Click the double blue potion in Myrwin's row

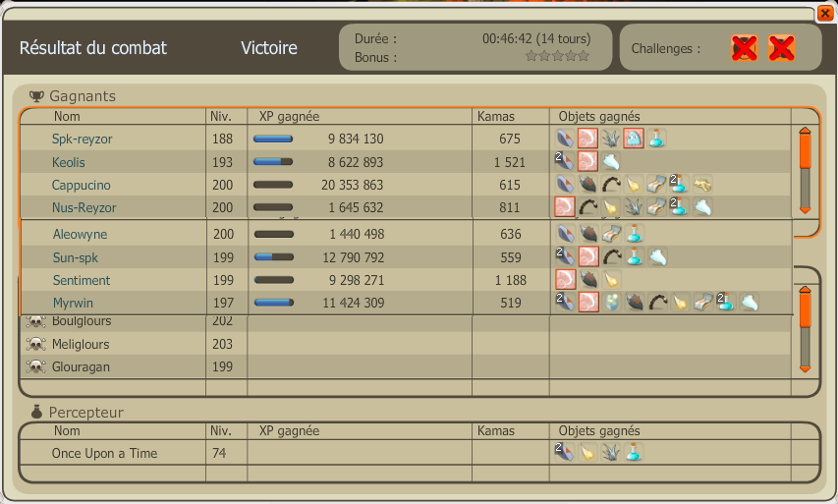tap(726, 303)
